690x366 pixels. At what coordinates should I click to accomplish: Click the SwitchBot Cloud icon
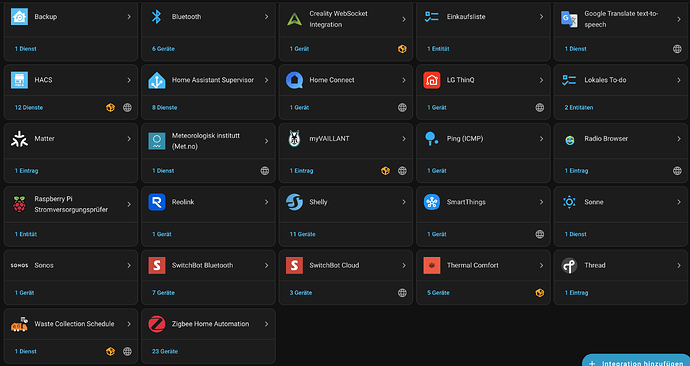click(x=294, y=265)
